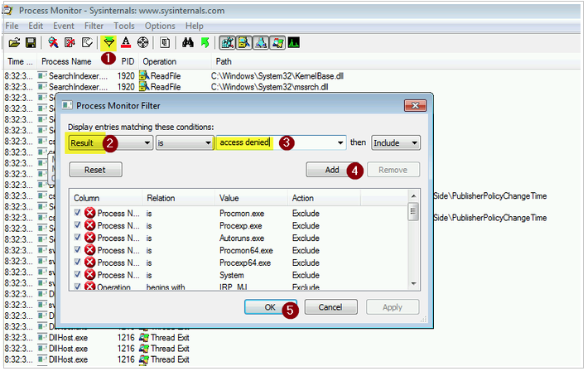Open the 'is' relation dropdown
Screen dimensions: 588x371
tap(185, 143)
